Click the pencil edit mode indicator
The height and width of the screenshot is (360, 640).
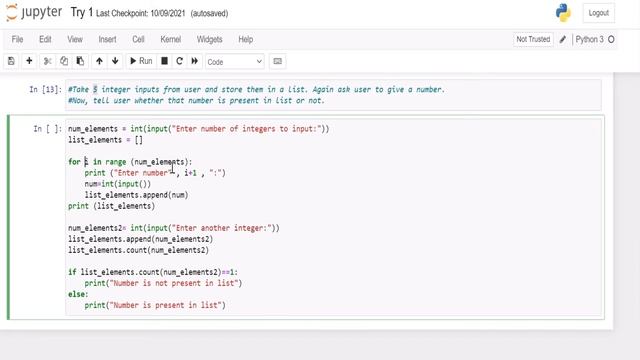coord(563,40)
